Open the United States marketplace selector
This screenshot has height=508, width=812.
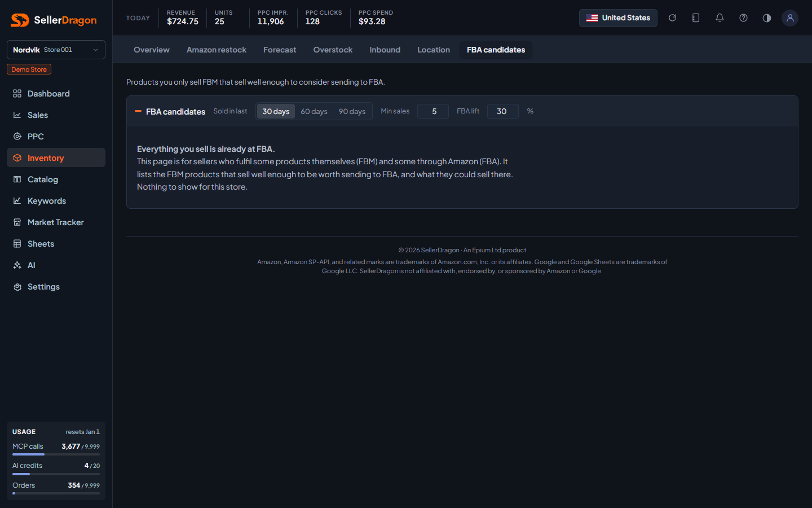618,18
